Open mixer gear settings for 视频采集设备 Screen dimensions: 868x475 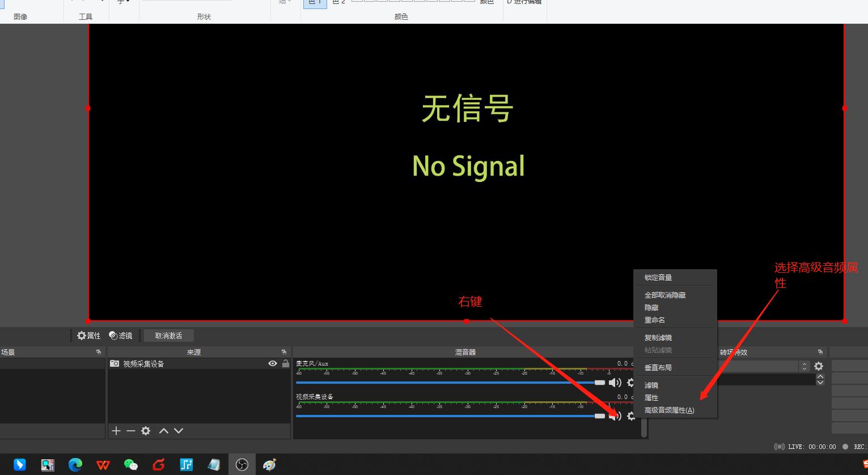631,416
